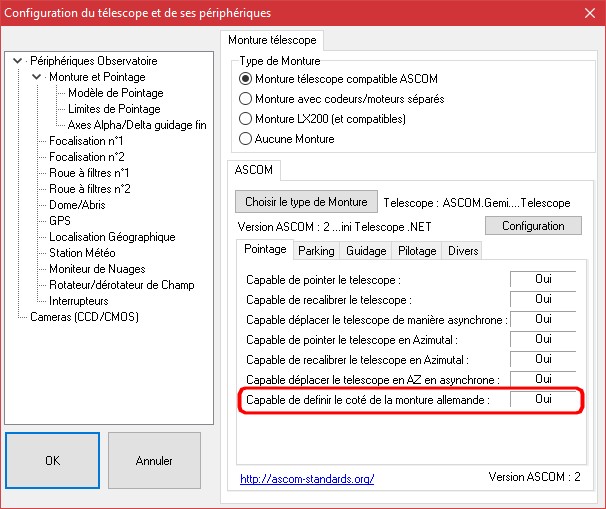Select Monture LX200 (et compatibles) radio
606x509 pixels.
coord(246,119)
